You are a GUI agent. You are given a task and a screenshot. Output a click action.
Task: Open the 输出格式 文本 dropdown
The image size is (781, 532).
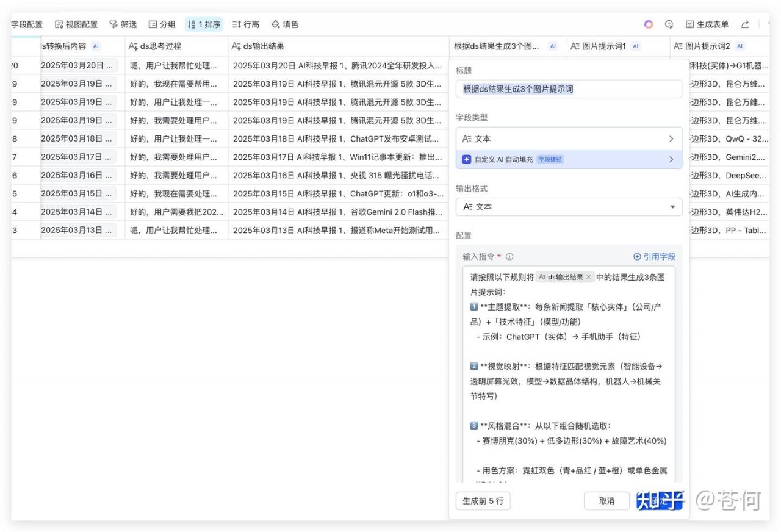pyautogui.click(x=569, y=207)
